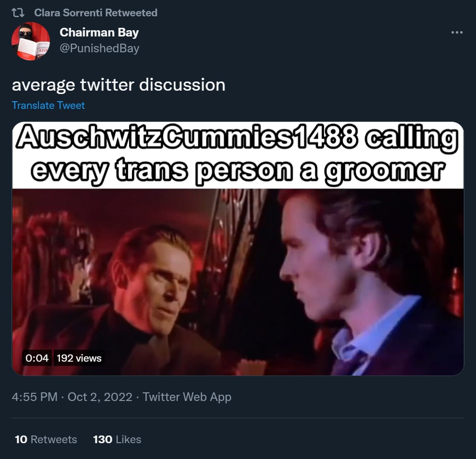This screenshot has width=476, height=459.
Task: Click the right man in blue collar shirt
Action: (364, 282)
